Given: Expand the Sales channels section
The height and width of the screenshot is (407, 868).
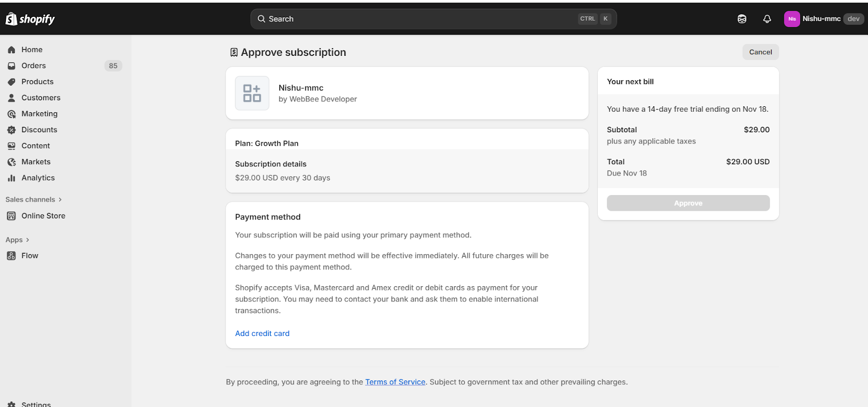Looking at the screenshot, I should point(34,199).
